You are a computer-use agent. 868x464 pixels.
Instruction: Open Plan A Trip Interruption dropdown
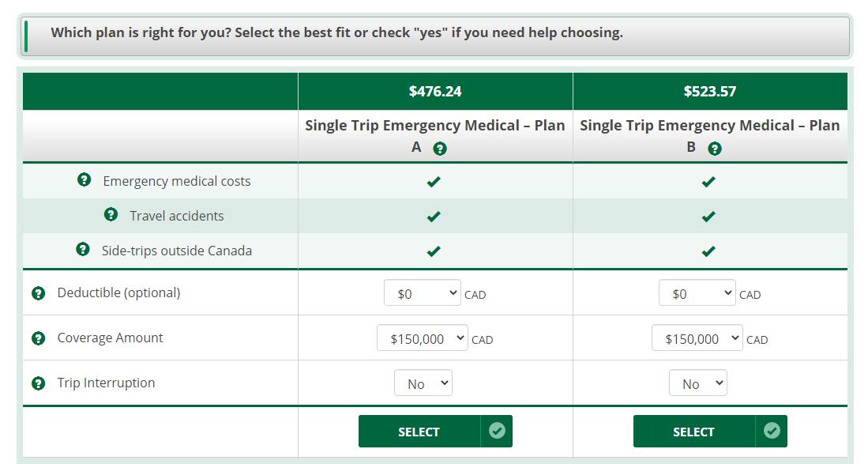click(423, 383)
